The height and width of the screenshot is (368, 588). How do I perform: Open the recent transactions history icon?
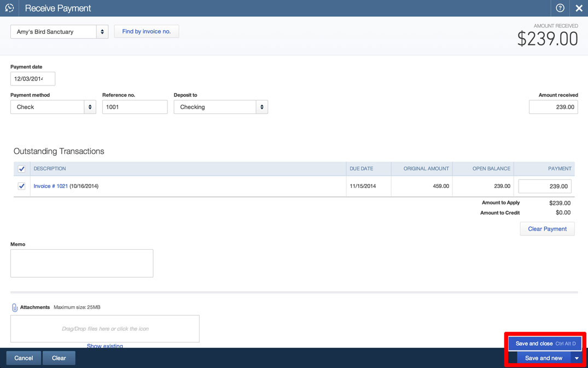tap(9, 8)
